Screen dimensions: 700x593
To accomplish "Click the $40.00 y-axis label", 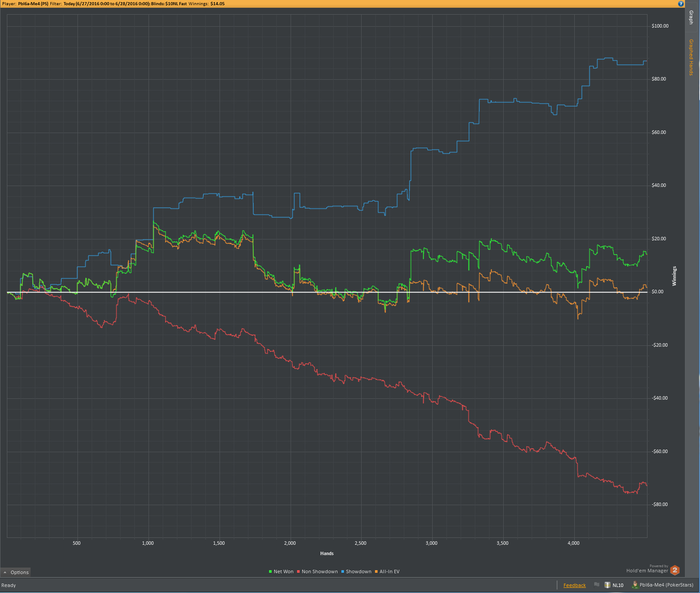I will pyautogui.click(x=658, y=185).
